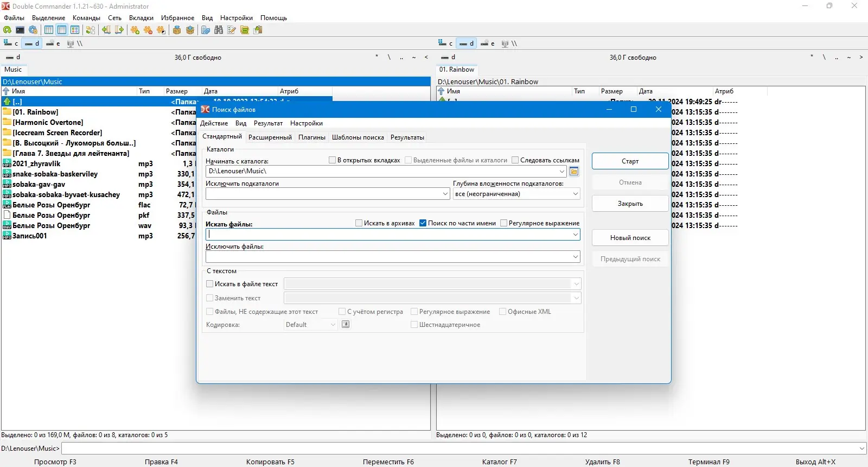The image size is (868, 467).
Task: Select drive e in left panel
Action: tap(53, 43)
